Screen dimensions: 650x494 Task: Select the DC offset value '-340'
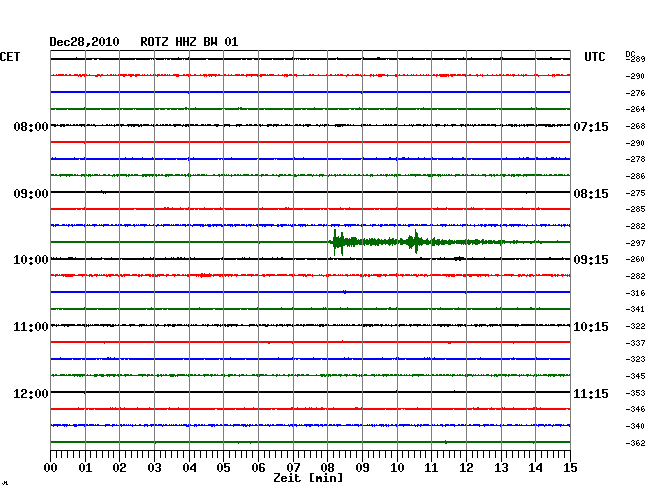[635, 426]
